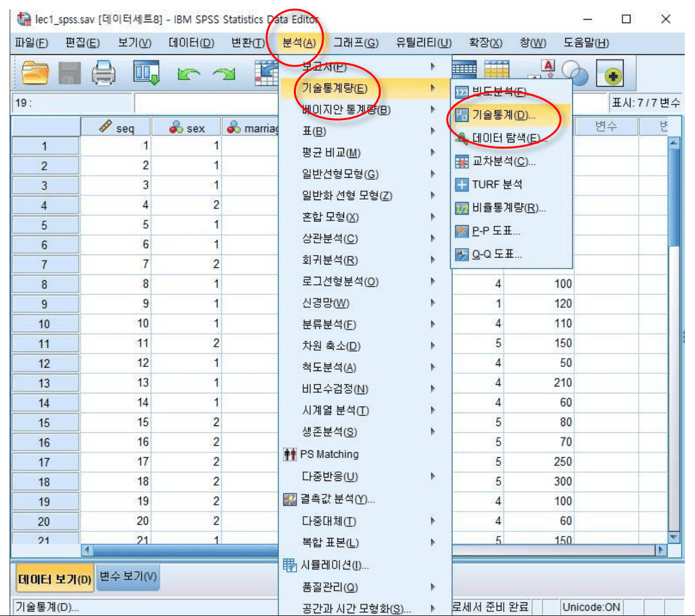Switch to 변수 보기 tab
Viewport: 695px width, 616px height.
click(x=129, y=576)
